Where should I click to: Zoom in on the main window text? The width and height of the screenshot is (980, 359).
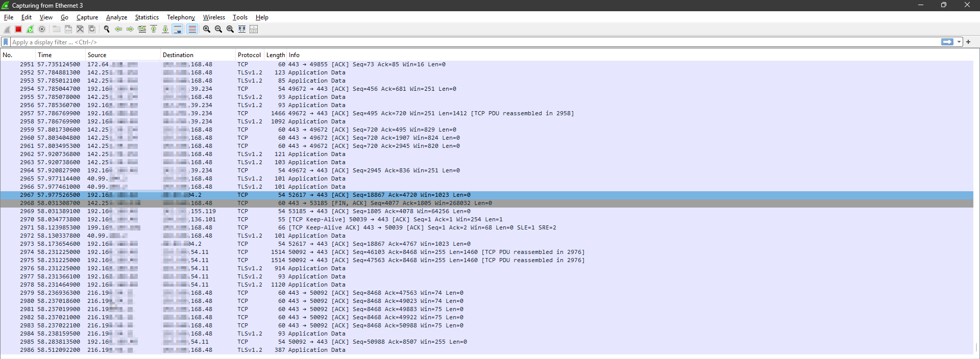click(x=207, y=29)
